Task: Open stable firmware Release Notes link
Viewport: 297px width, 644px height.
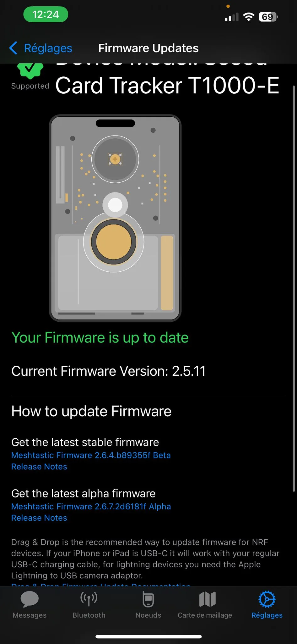Action: click(39, 466)
